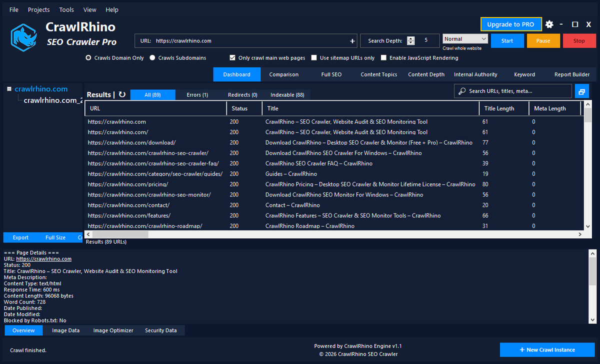
Task: Select Crawls Subdomains radio button
Action: pos(152,58)
